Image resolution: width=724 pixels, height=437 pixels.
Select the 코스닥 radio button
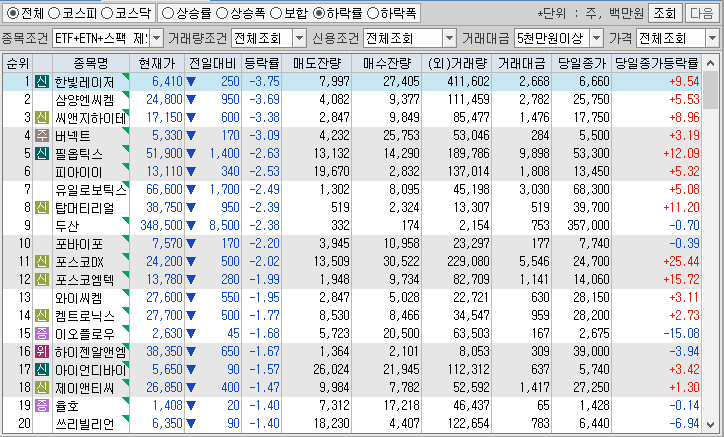pyautogui.click(x=107, y=13)
